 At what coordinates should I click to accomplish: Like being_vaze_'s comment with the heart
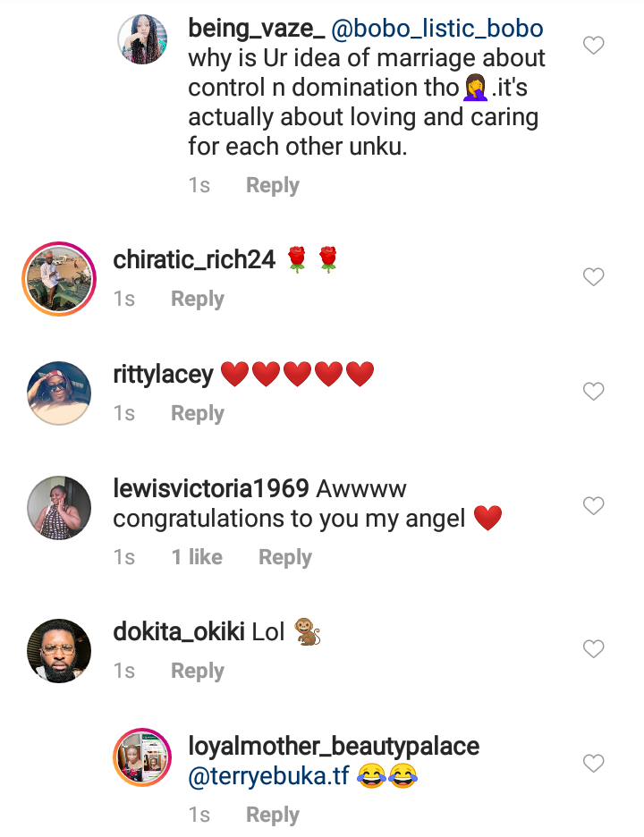(x=594, y=46)
